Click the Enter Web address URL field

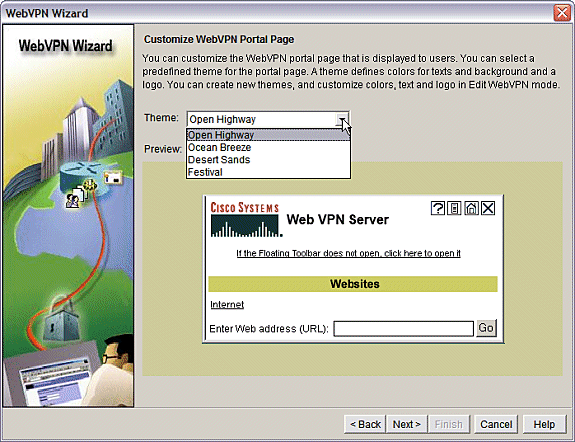[403, 329]
